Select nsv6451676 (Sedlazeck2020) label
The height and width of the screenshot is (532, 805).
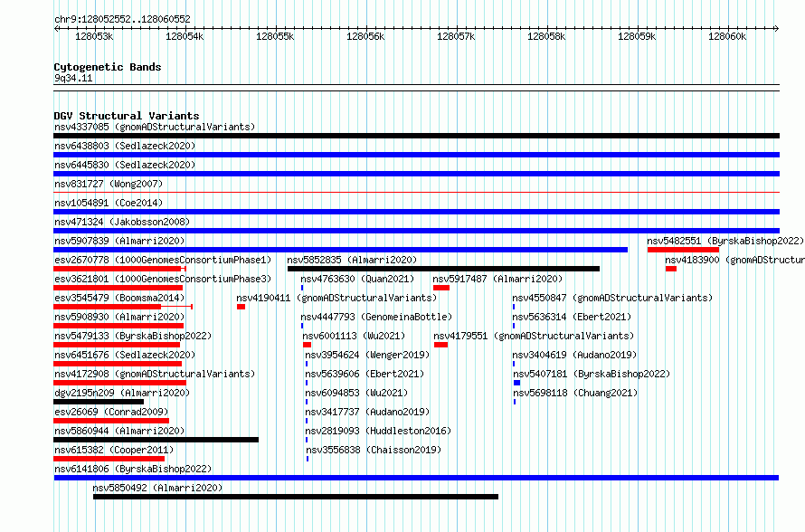125,355
